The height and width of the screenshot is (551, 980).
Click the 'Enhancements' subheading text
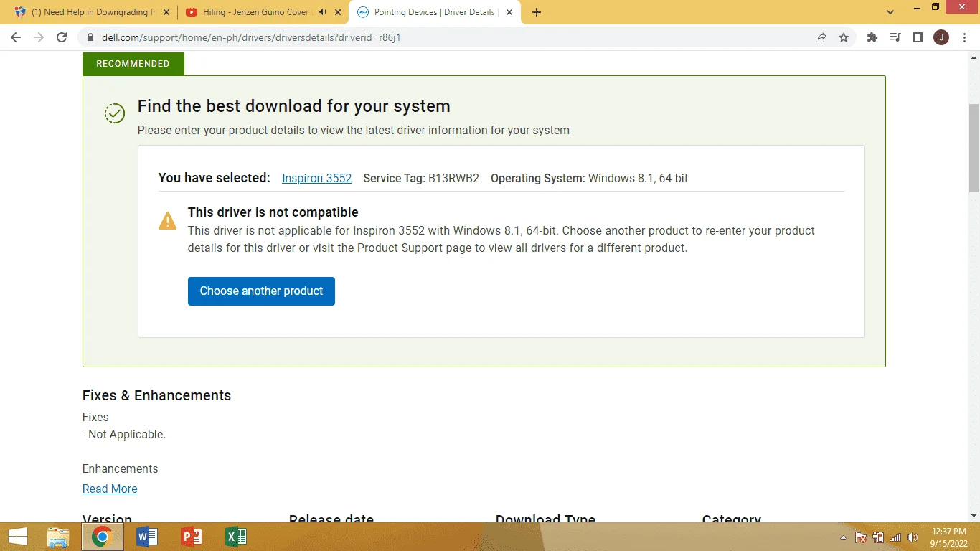click(121, 469)
